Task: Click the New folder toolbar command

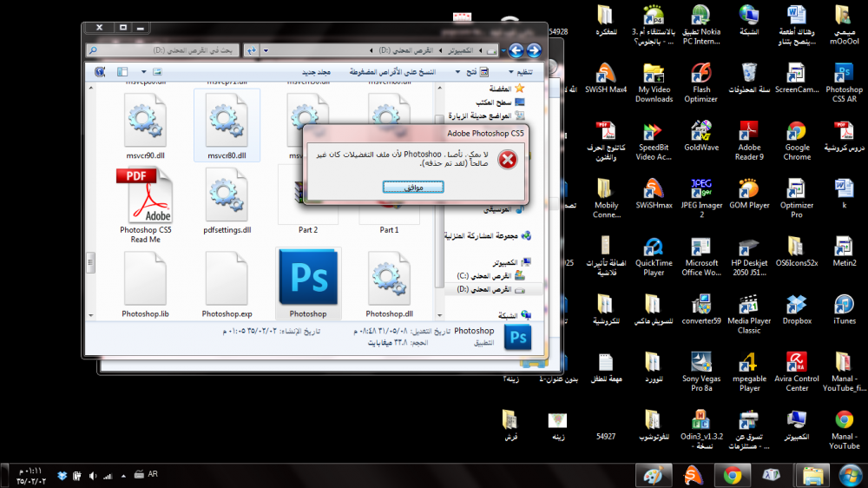Action: 317,71
